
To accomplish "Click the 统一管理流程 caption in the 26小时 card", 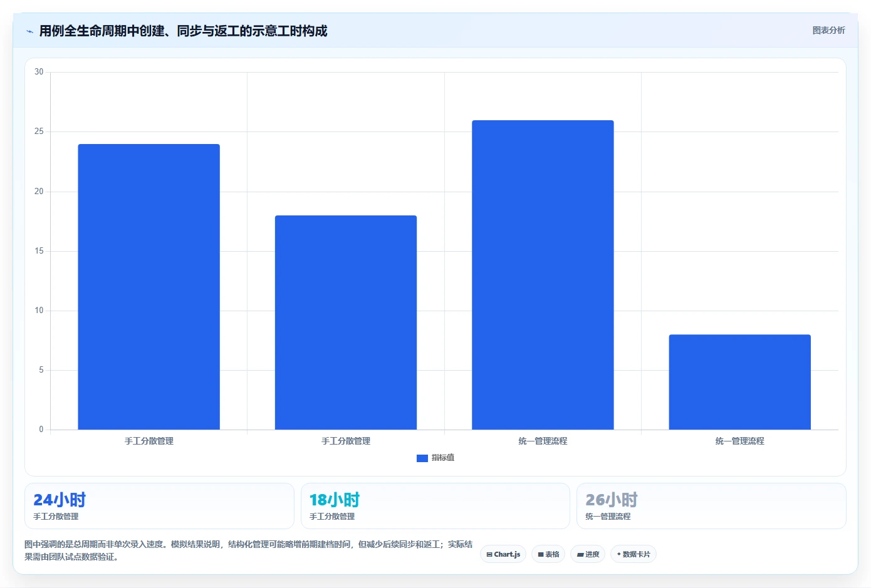I will [608, 517].
